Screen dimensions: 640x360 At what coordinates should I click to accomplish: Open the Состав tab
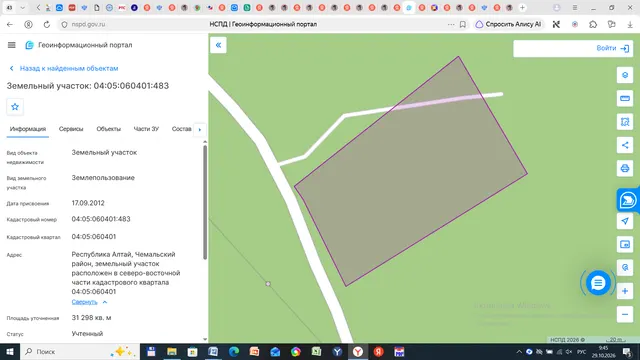coord(181,129)
